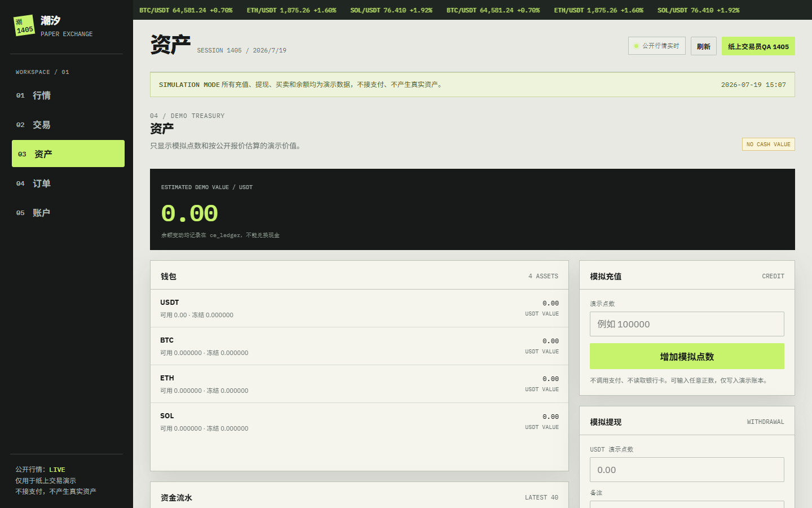Click the NO CASH VALUE badge
Viewport: 812px width, 508px height.
pyautogui.click(x=769, y=144)
